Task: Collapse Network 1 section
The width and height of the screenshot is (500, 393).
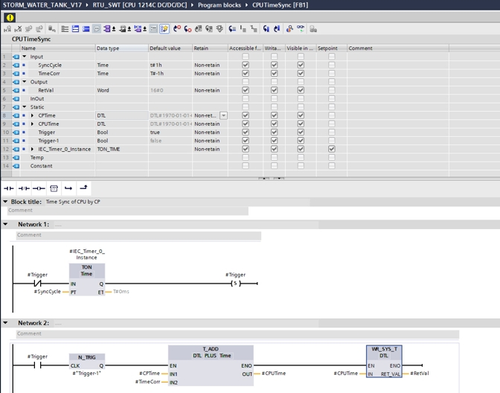Action: coord(5,224)
